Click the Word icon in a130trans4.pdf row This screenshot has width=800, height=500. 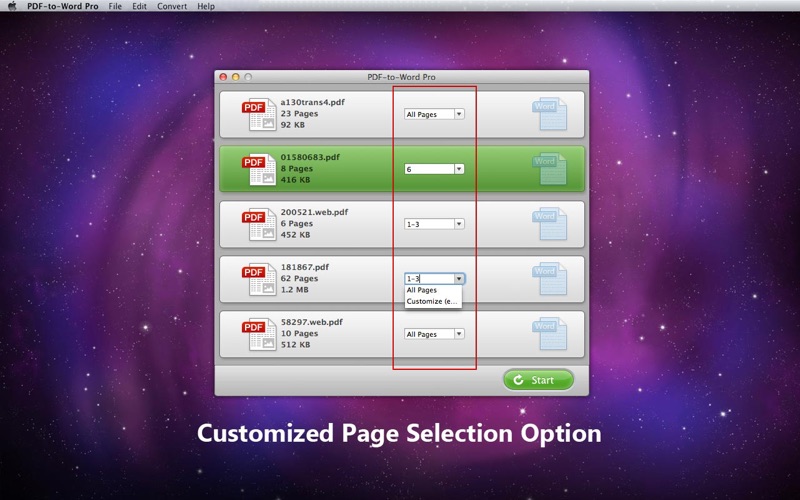[549, 114]
